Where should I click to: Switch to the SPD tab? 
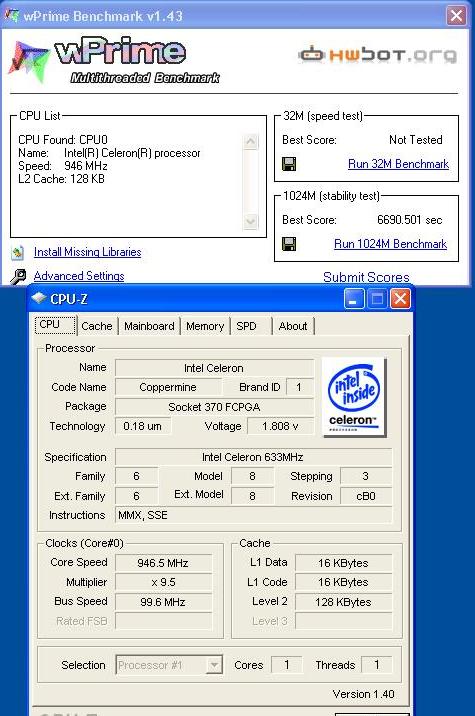(251, 326)
